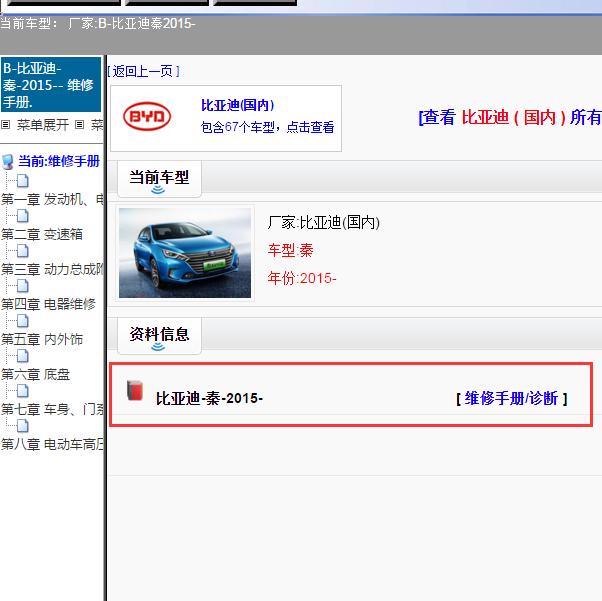Open 查看 比亚迪（国内）所有 link
This screenshot has height=601, width=602.
(510, 117)
